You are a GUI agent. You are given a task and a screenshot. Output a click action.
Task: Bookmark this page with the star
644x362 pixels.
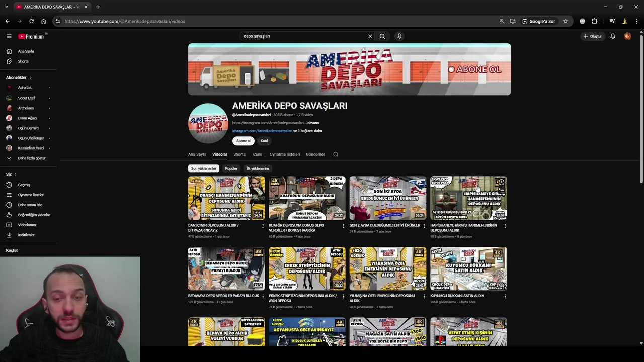(566, 21)
